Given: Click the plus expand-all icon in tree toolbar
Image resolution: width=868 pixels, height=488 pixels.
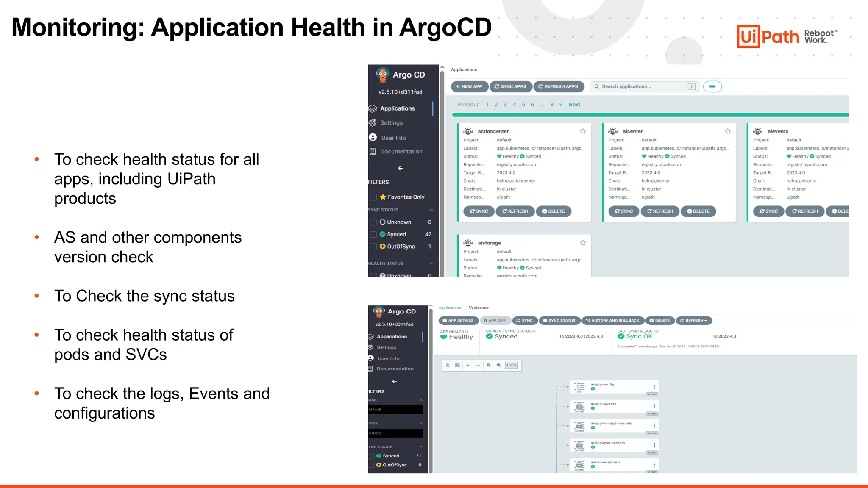Looking at the screenshot, I should 468,365.
